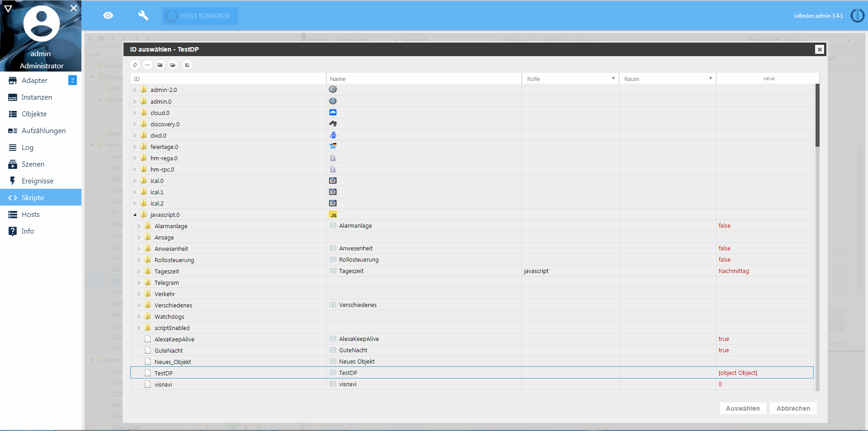Open the Raum column filter dropdown

(x=711, y=78)
